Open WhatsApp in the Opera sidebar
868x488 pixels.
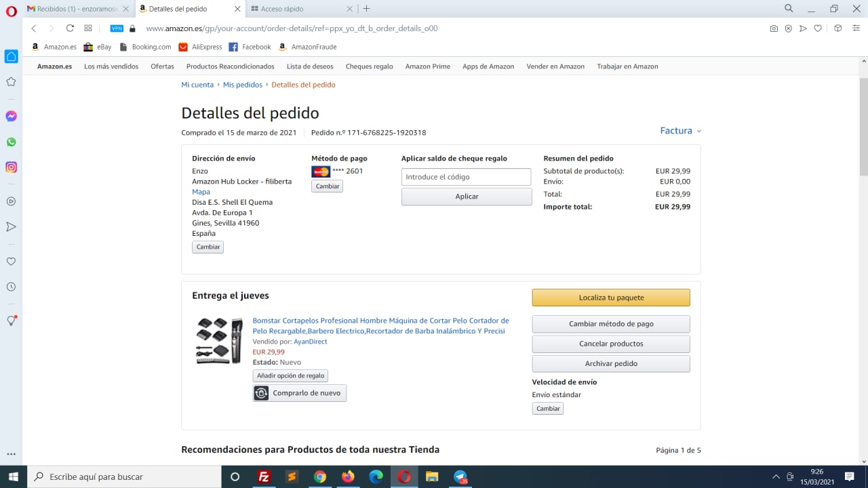point(11,142)
